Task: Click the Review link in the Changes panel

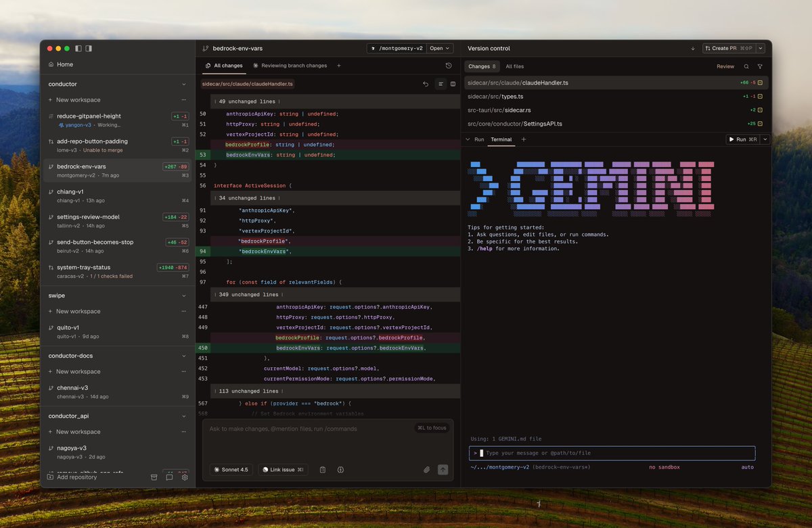Action: click(x=725, y=66)
